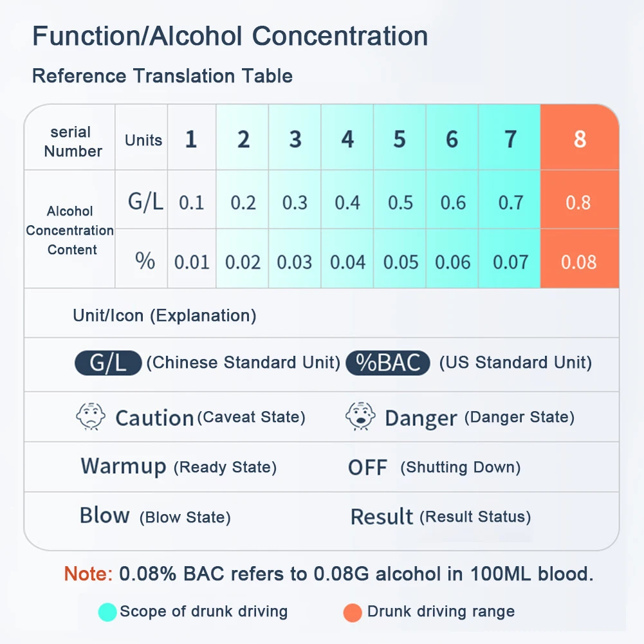Image resolution: width=644 pixels, height=644 pixels.
Task: Click the Blow state label
Action: (x=105, y=515)
